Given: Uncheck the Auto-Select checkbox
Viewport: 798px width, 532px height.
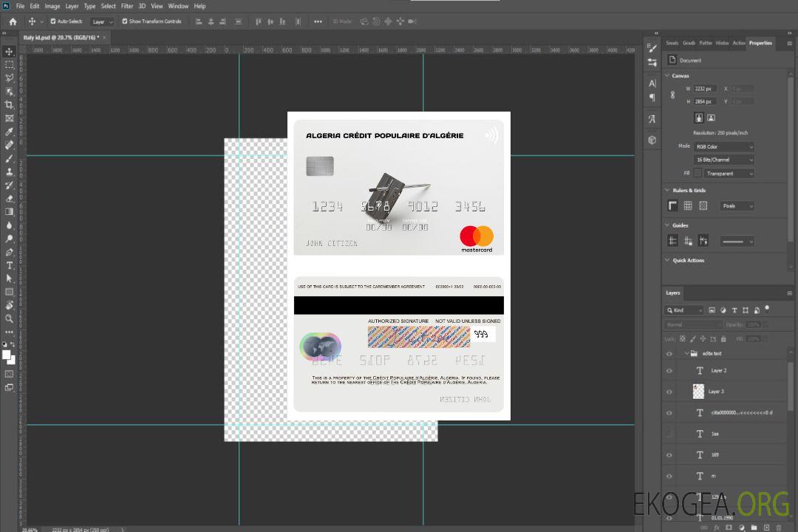Looking at the screenshot, I should 53,21.
